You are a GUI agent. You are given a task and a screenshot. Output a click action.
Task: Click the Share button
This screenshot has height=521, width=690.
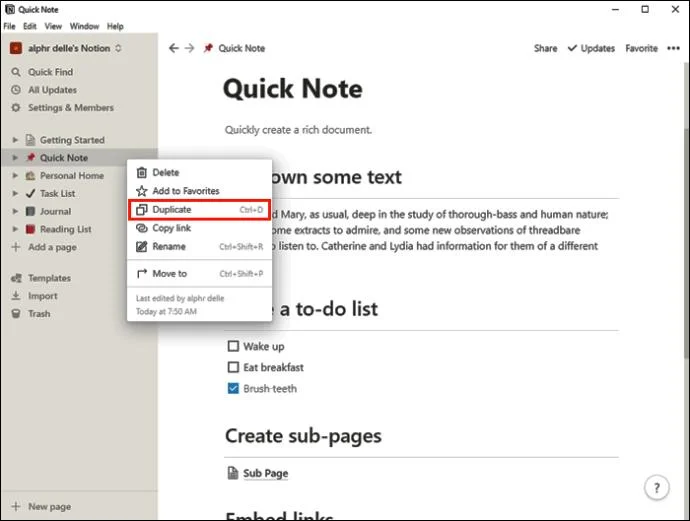click(x=545, y=48)
